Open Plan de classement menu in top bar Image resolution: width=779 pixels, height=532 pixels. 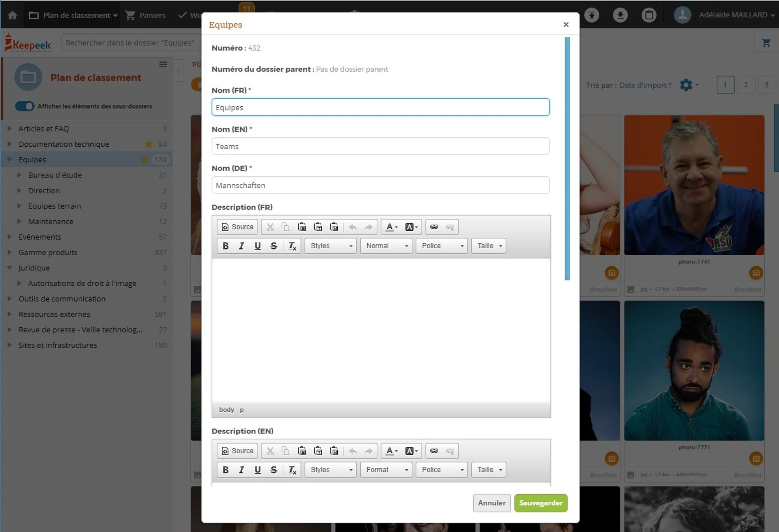click(x=72, y=15)
